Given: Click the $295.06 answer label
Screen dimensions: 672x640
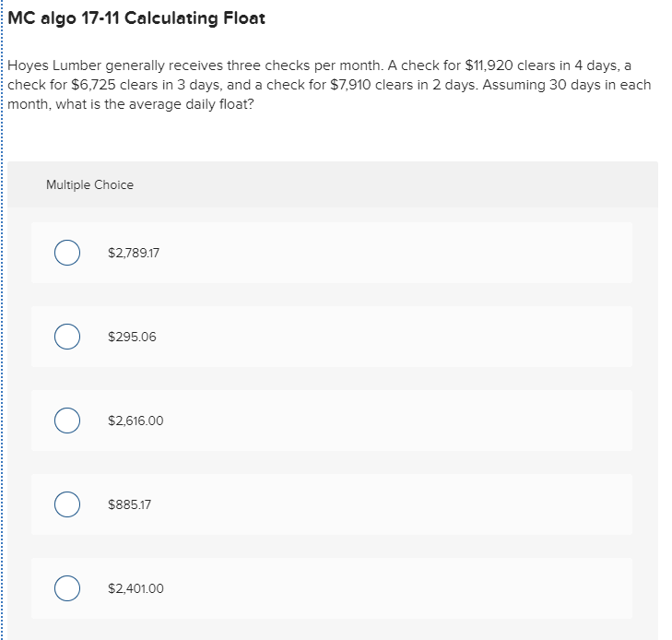Looking at the screenshot, I should [132, 337].
